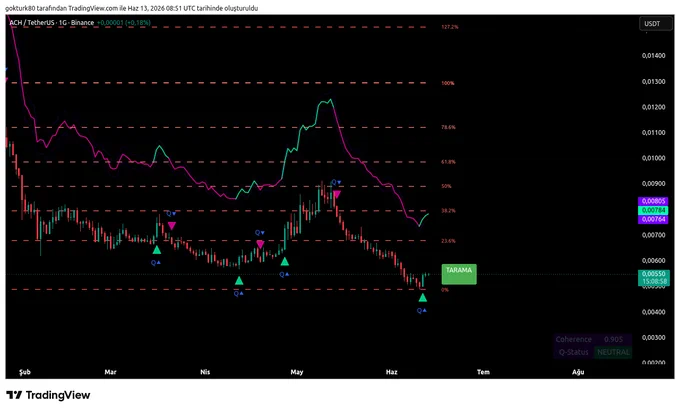Viewport: 680px width, 411px height.
Task: Click the green up-triangle signal under June low
Action: [x=423, y=298]
